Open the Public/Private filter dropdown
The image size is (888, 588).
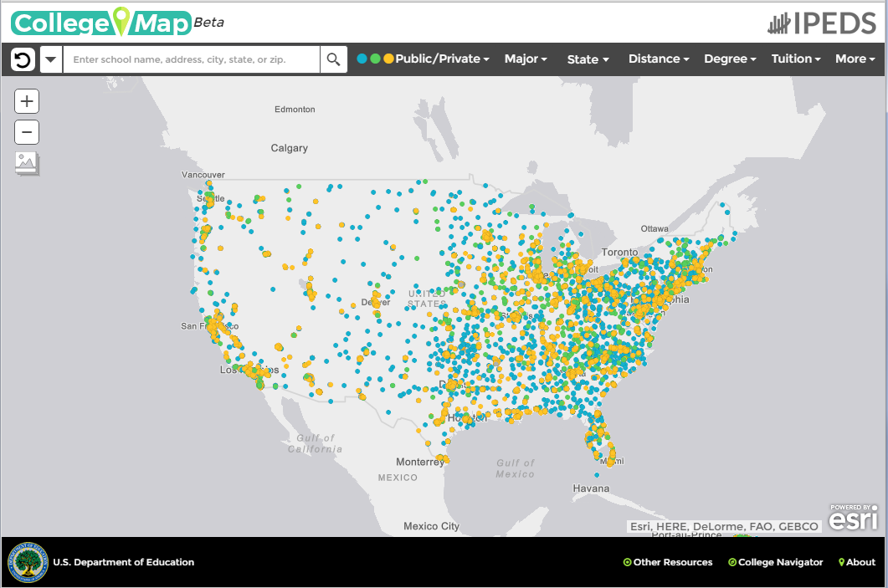(441, 59)
